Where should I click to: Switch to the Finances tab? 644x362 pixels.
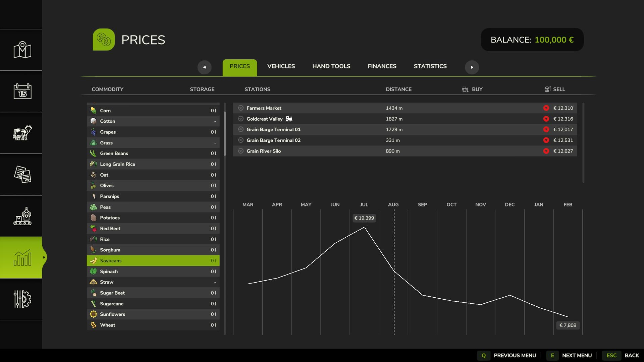382,66
